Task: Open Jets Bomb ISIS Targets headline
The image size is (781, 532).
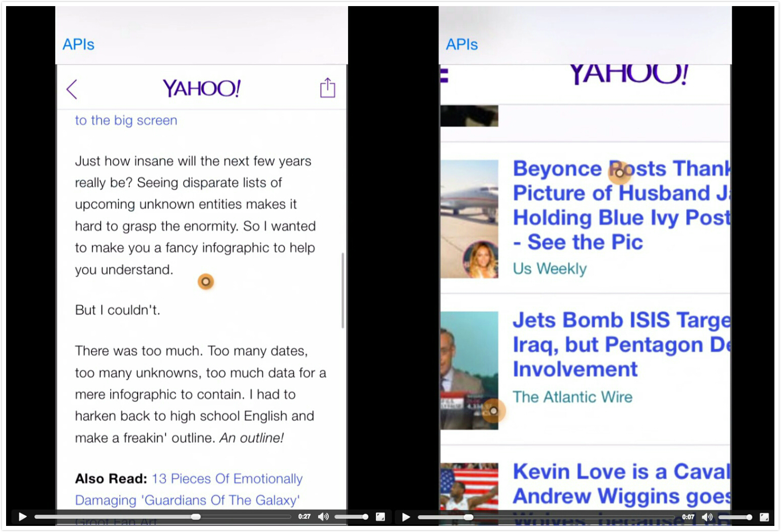Action: pos(622,345)
